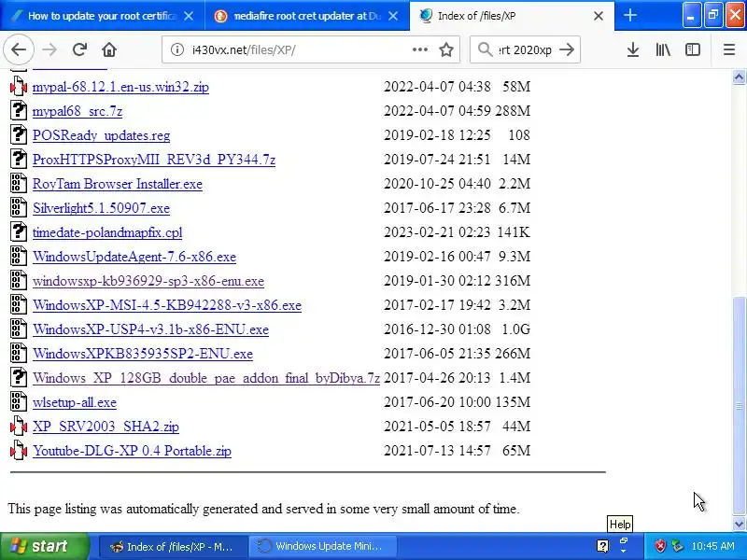Click the icon beside POSReady_updates.reg
The image size is (747, 560).
[19, 135]
